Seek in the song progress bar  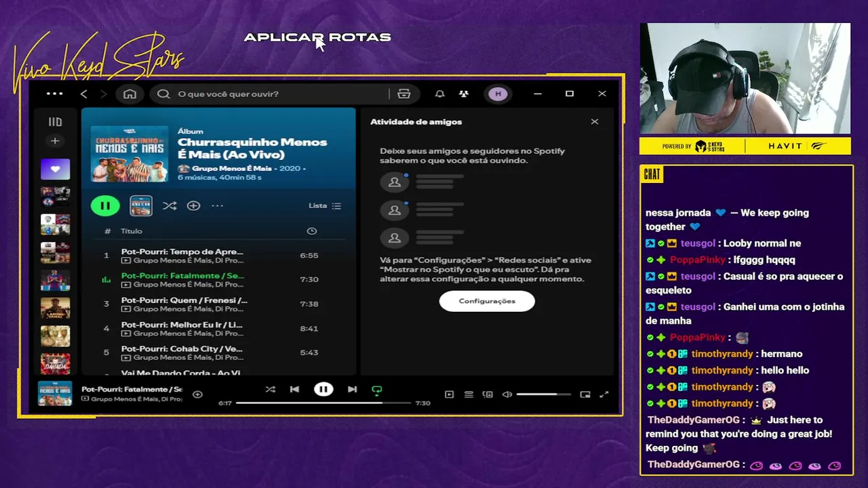(x=323, y=403)
